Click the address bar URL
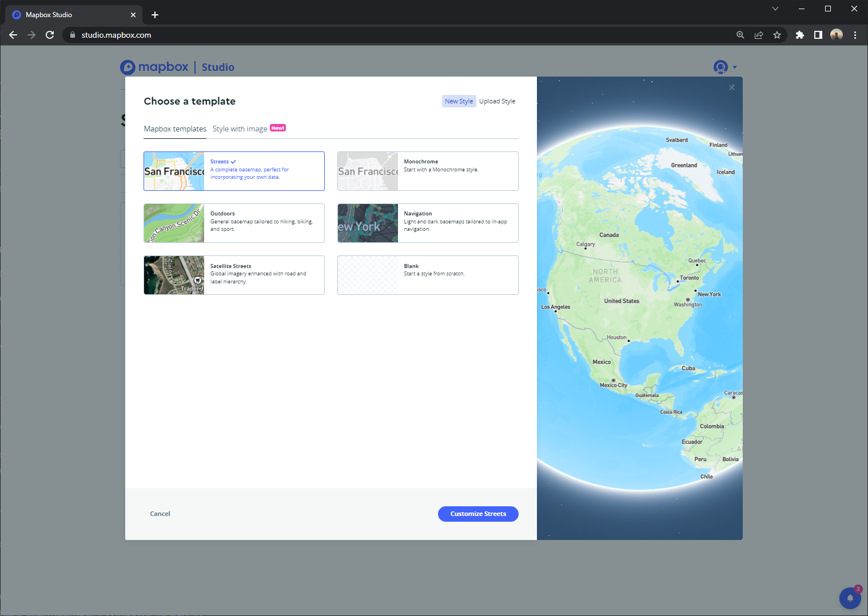This screenshot has width=868, height=616. pyautogui.click(x=116, y=35)
